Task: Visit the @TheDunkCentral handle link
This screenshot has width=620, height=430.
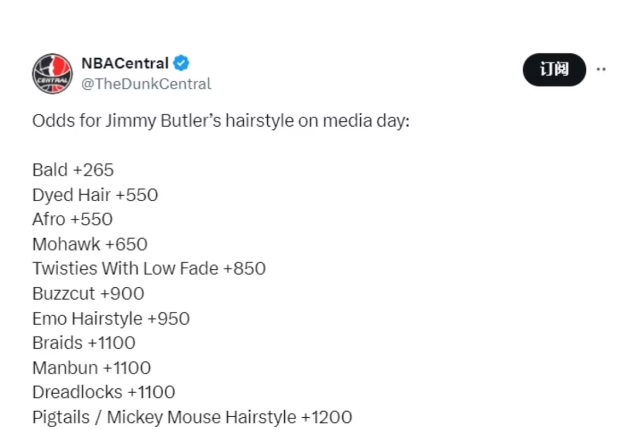Action: pyautogui.click(x=145, y=84)
